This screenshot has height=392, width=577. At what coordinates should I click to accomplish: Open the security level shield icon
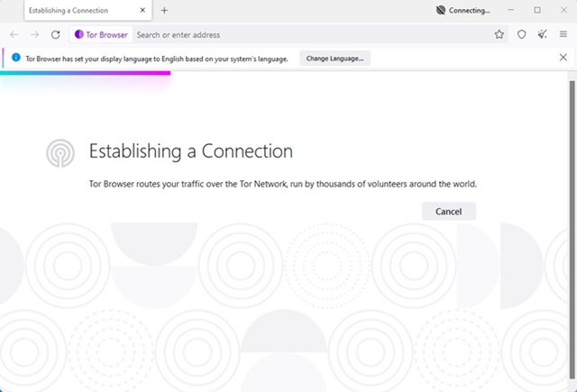(521, 34)
